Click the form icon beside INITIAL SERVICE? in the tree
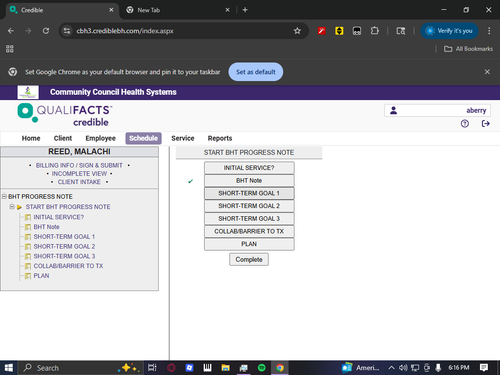The width and height of the screenshot is (500, 375). pyautogui.click(x=28, y=217)
